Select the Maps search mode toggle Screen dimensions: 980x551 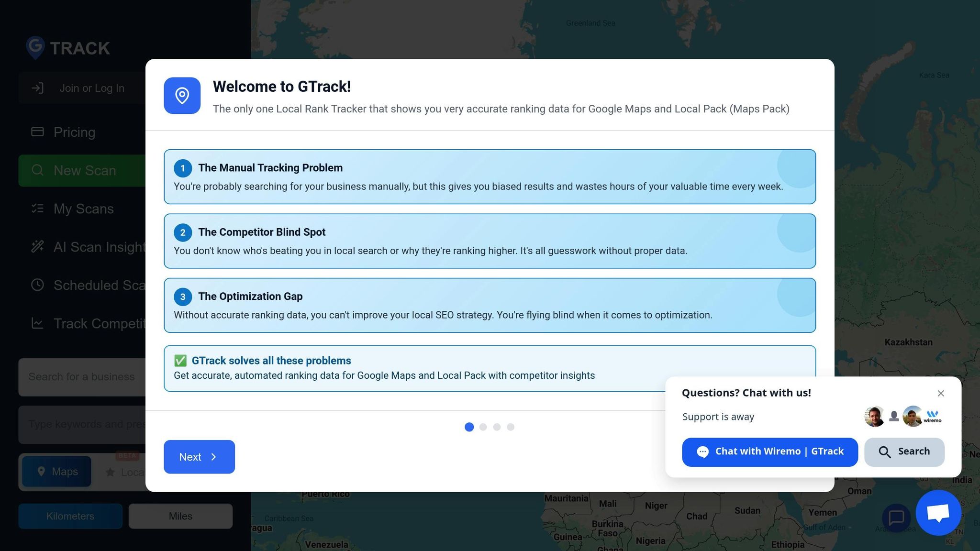pyautogui.click(x=57, y=472)
